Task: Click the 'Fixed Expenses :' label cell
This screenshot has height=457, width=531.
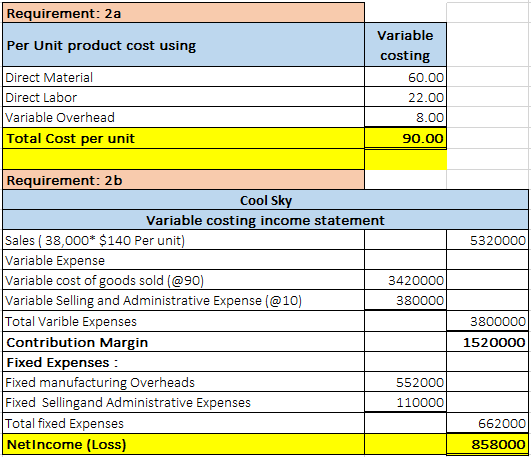Action: [184, 362]
